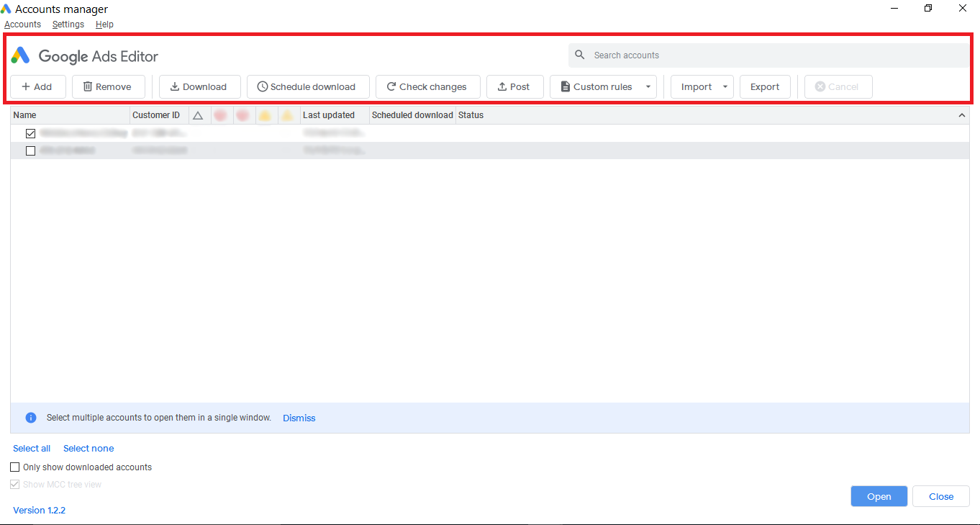Minimize the Accounts manager window
The width and height of the screenshot is (980, 525).
coord(894,9)
